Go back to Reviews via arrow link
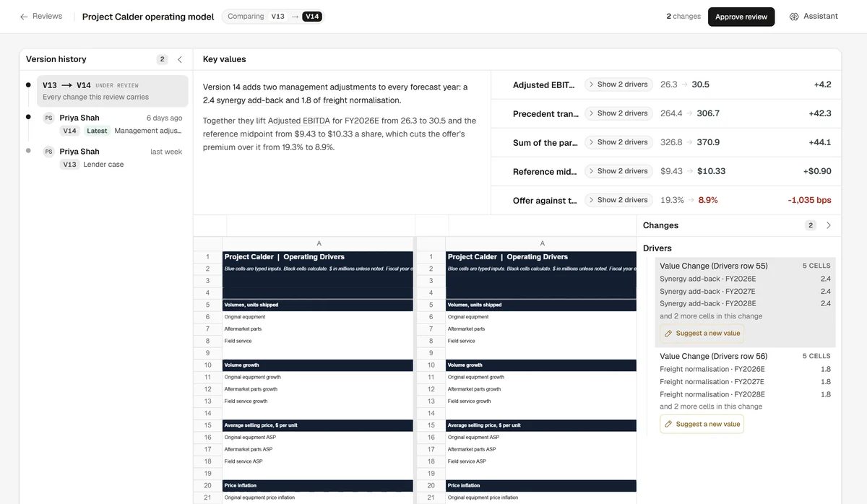Screen dimensions: 867x504 pos(40,16)
